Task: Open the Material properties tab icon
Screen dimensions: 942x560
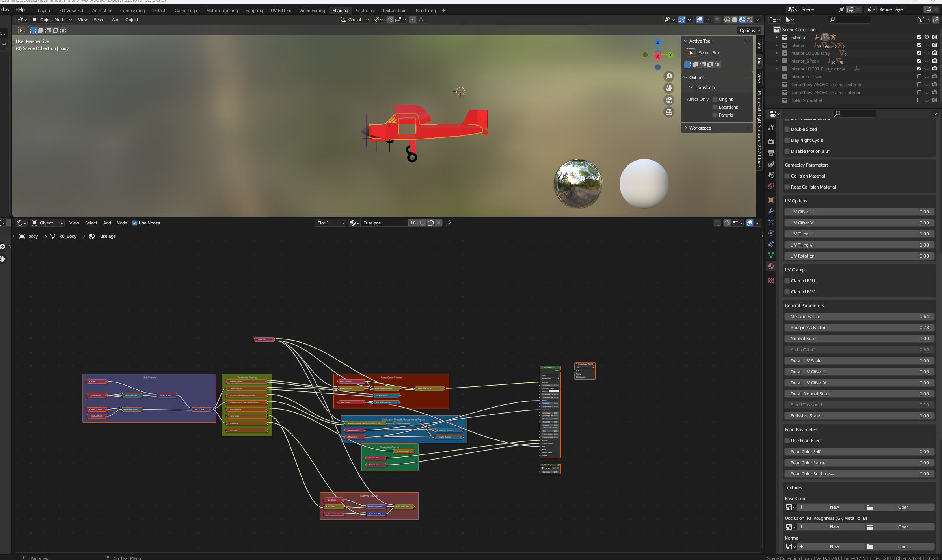Action: coord(771,267)
